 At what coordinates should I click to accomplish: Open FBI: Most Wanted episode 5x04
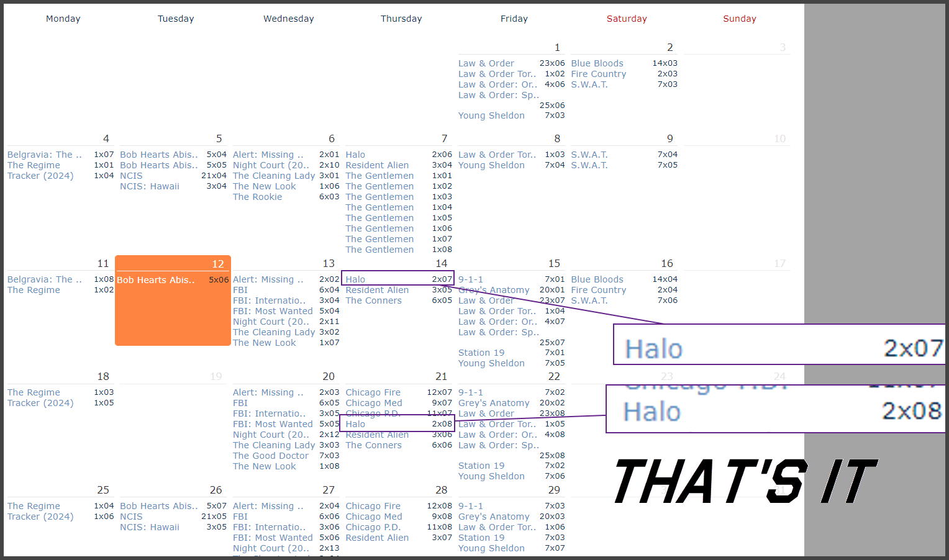[x=273, y=311]
